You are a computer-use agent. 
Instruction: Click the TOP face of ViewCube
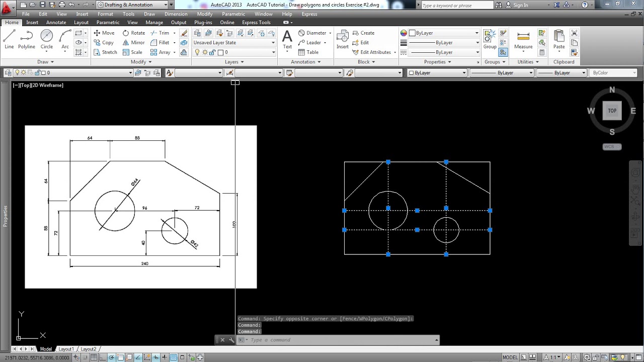click(x=612, y=111)
